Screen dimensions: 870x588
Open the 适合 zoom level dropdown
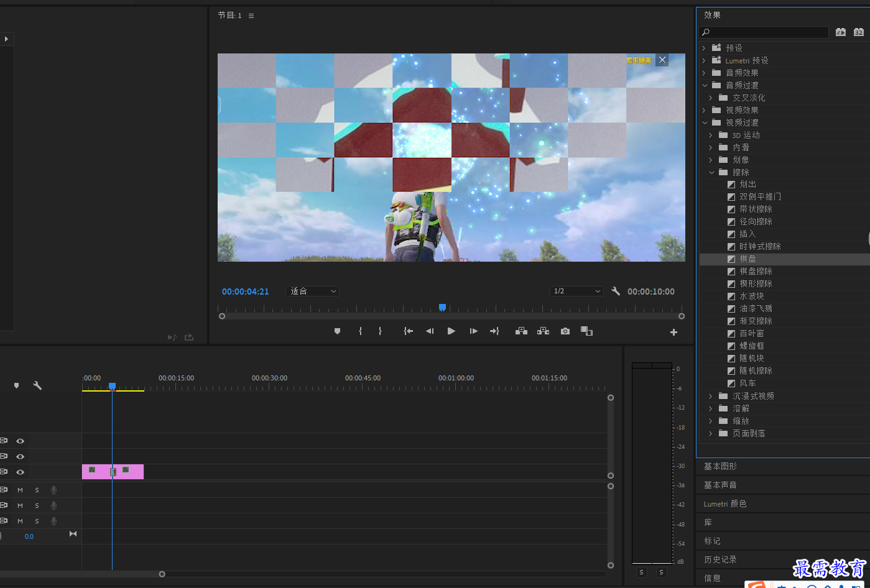point(312,291)
